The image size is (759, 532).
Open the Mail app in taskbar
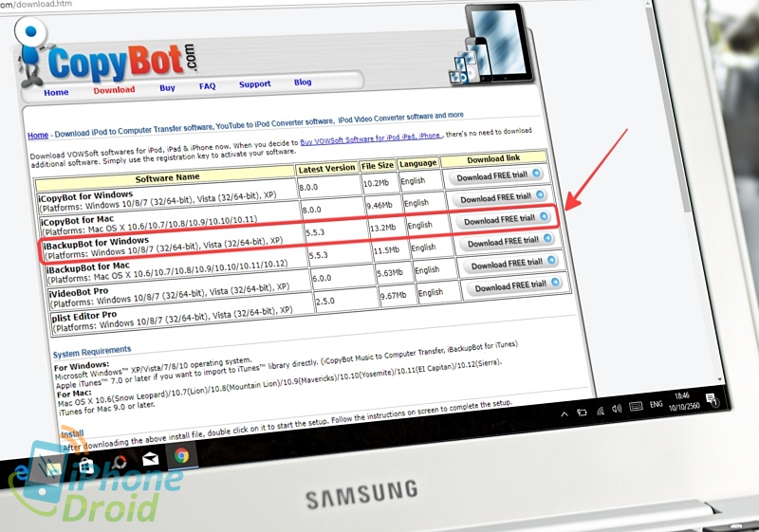point(150,459)
